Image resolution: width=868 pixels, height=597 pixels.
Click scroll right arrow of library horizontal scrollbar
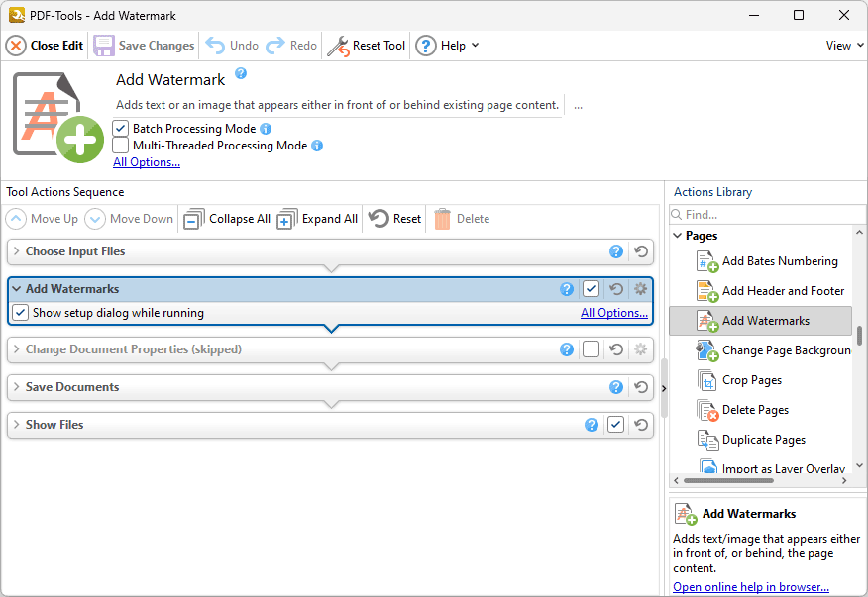[844, 481]
